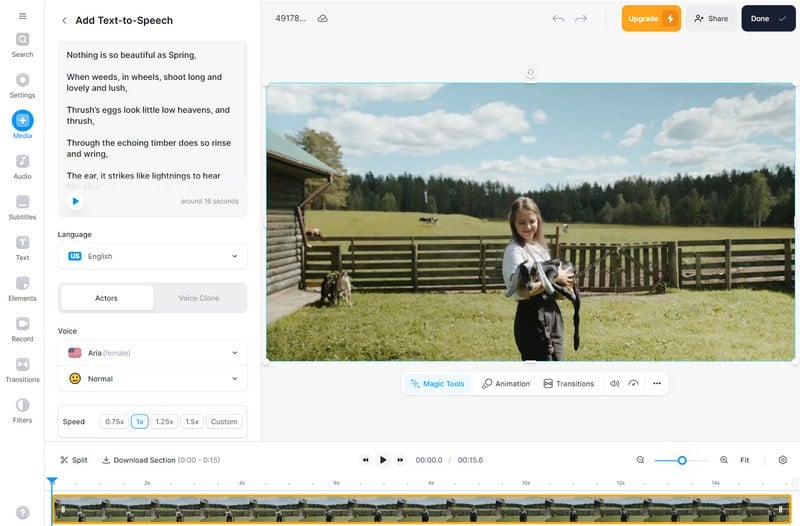Image resolution: width=800 pixels, height=526 pixels.
Task: Share the project
Action: tap(711, 18)
